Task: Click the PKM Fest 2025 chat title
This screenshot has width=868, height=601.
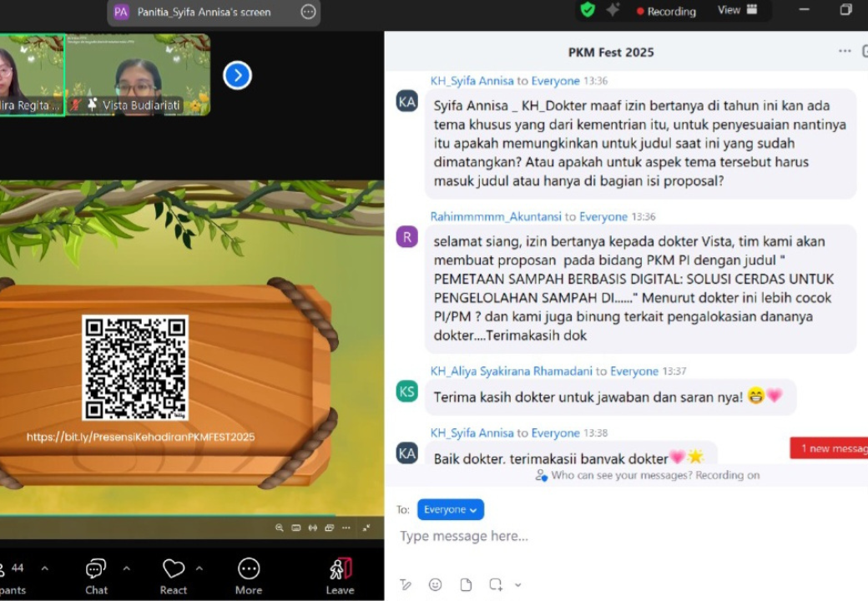Action: pos(611,52)
